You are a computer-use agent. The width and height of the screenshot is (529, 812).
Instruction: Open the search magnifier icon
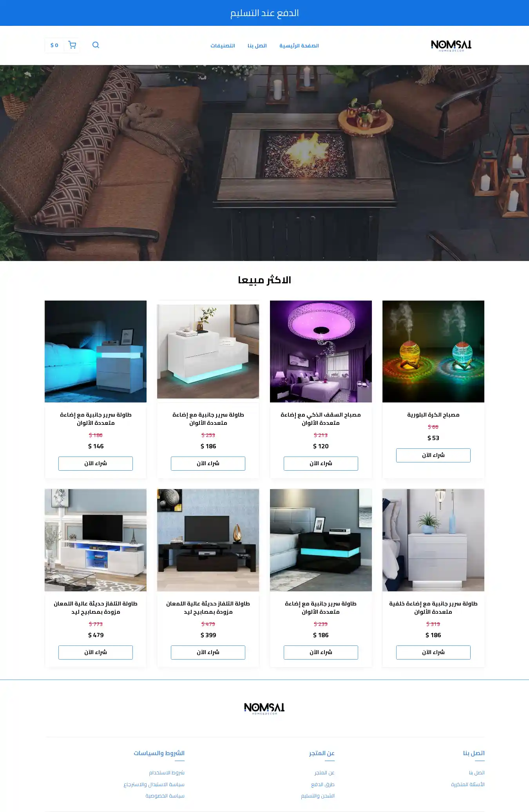[96, 45]
